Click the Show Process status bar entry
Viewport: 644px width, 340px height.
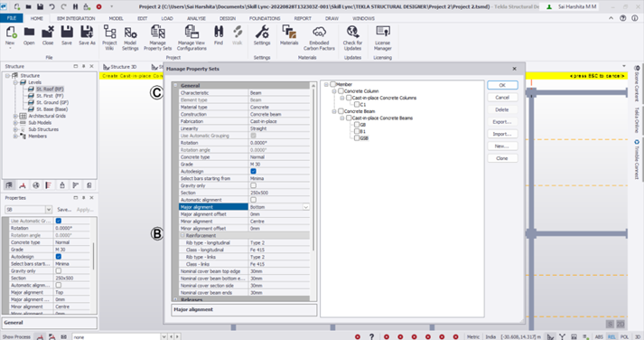[x=16, y=336]
